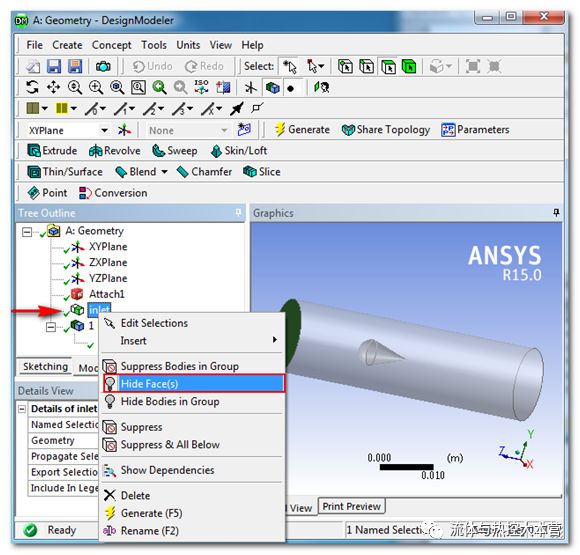Enable the vertices selection filter
The image size is (580, 555).
(345, 67)
